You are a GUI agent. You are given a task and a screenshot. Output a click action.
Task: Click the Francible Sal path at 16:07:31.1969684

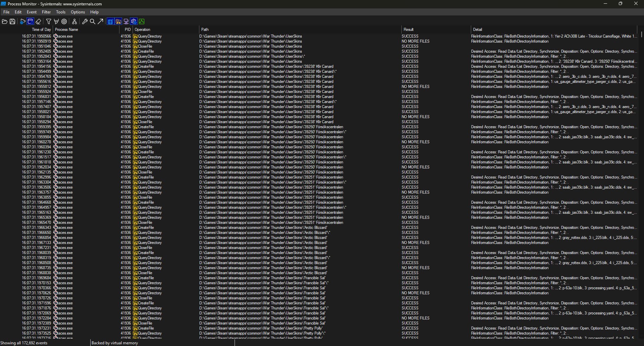pos(262,278)
